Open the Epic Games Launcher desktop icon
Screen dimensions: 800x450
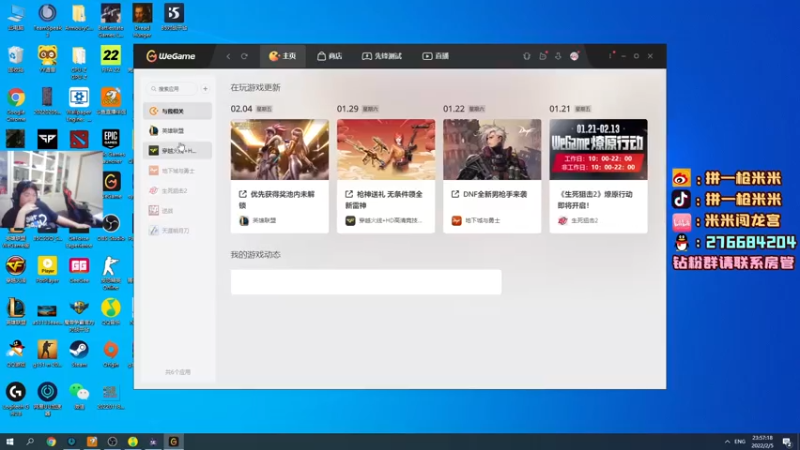[111, 146]
